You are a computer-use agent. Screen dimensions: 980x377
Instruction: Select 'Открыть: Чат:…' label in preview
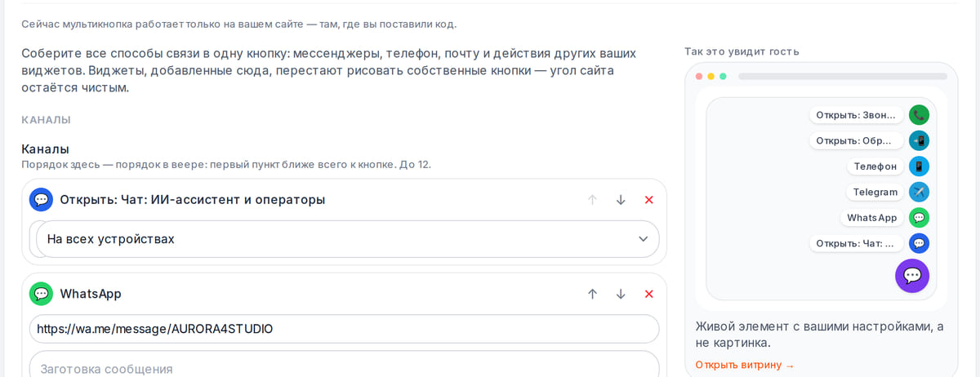(857, 243)
